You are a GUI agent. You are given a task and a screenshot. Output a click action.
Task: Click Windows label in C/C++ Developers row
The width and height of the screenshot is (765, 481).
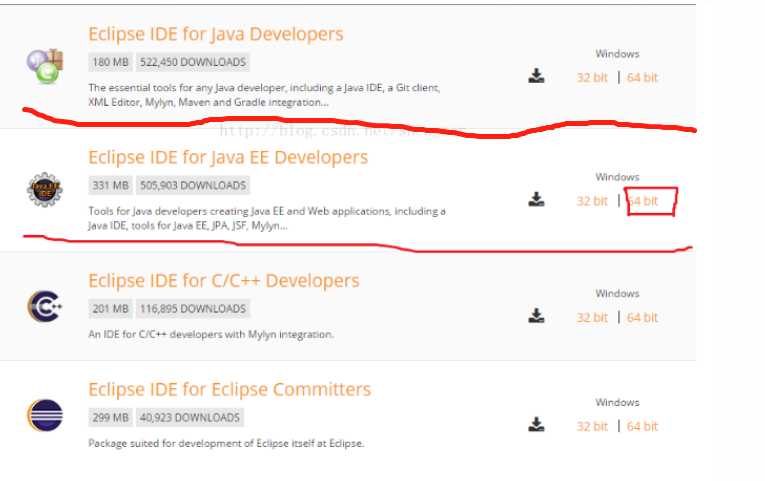617,294
